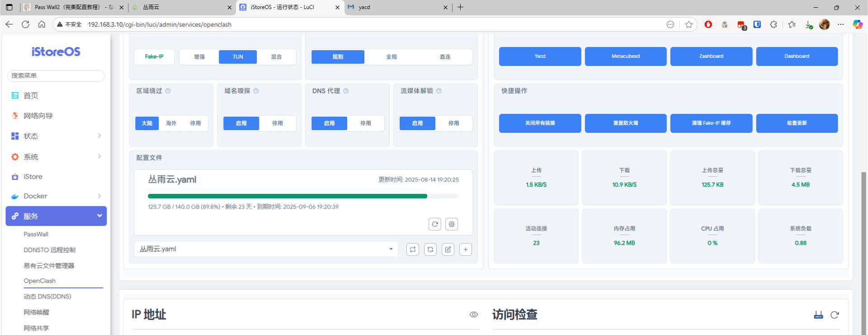Expand the 系统 sidebar menu

point(56,157)
